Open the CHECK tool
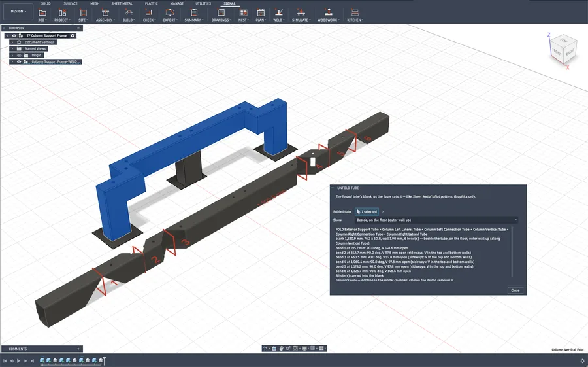 149,15
